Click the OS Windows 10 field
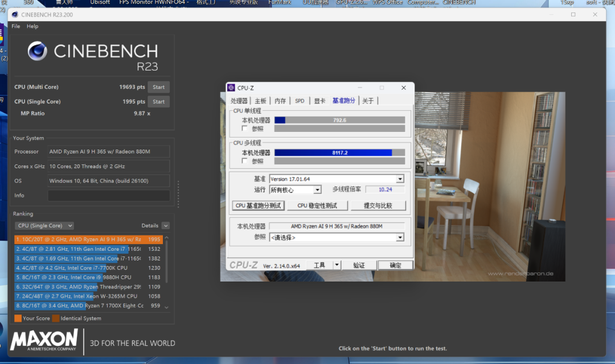The height and width of the screenshot is (364, 615). click(109, 181)
